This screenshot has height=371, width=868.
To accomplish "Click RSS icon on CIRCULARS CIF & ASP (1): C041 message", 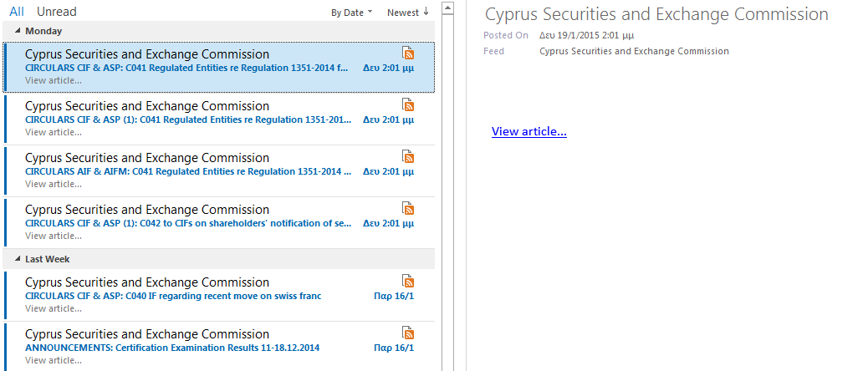I will coord(408,105).
